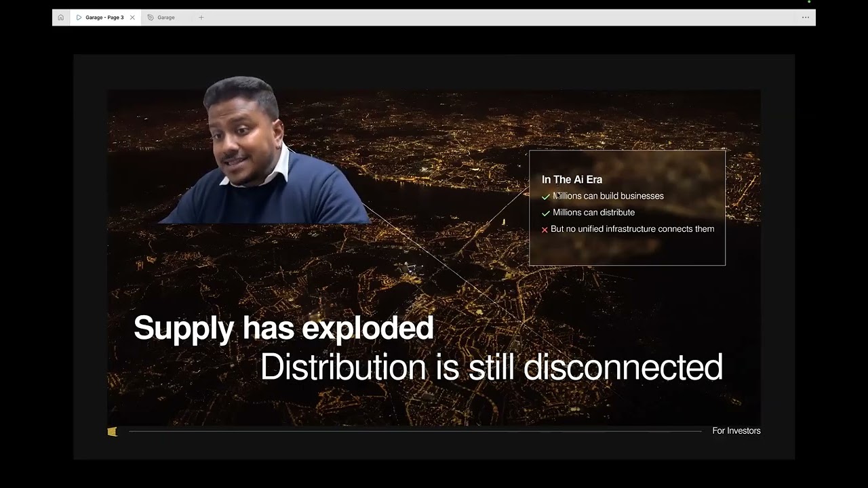Go to the Home icon in tab bar
This screenshot has height=488, width=868.
[x=60, y=18]
